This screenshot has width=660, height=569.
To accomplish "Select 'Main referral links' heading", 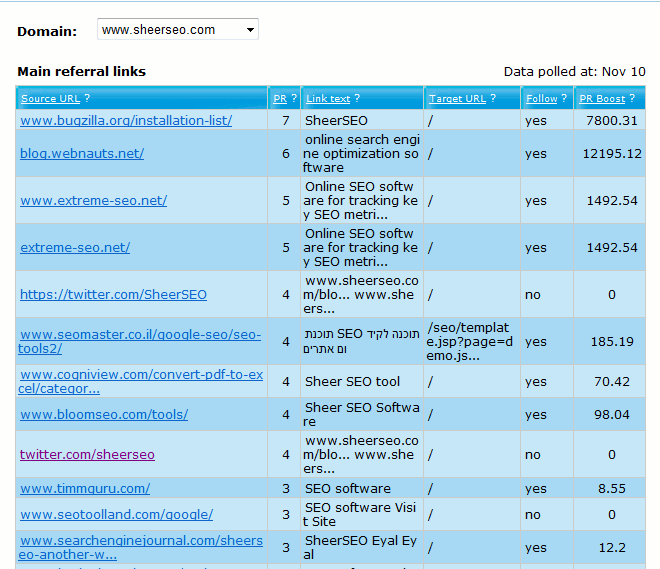I will pyautogui.click(x=82, y=72).
